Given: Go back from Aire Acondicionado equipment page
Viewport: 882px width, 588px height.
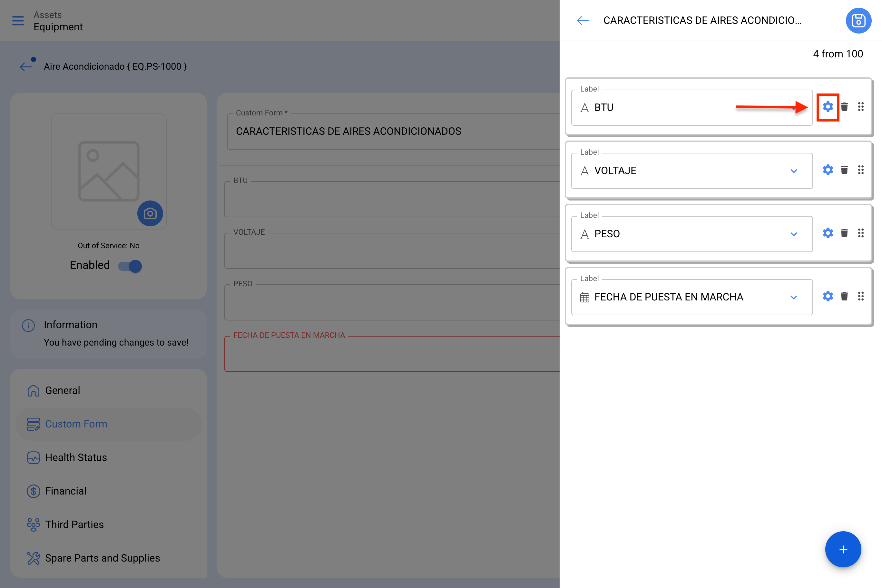Looking at the screenshot, I should [26, 66].
